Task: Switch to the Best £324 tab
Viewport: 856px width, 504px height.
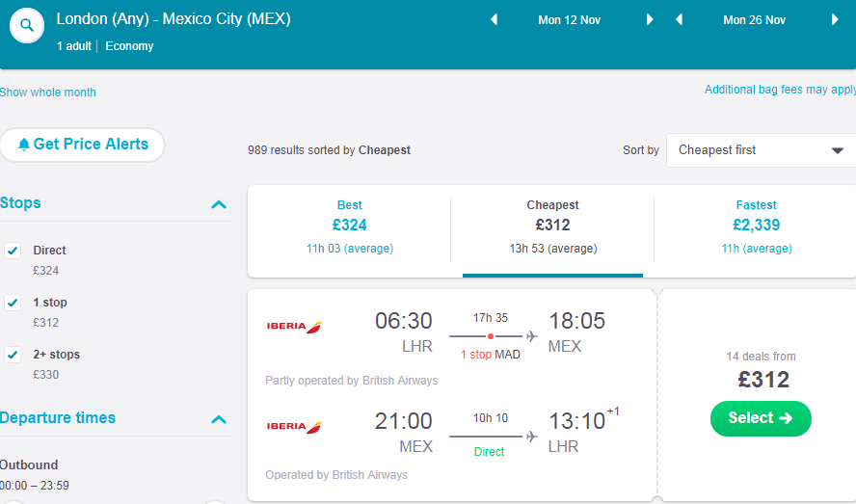Action: (349, 226)
